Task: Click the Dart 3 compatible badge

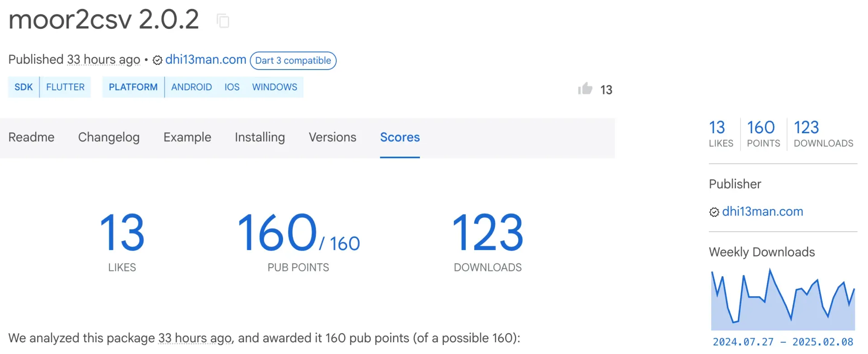Action: tap(293, 61)
